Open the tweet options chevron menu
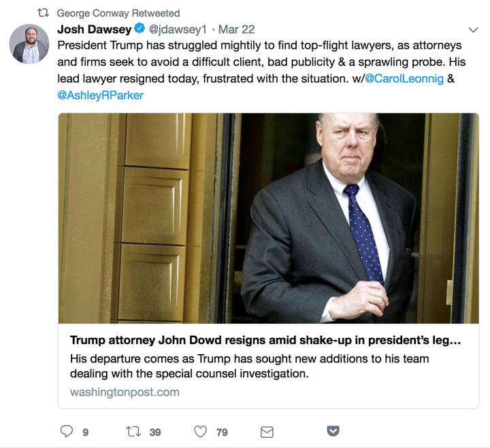This screenshot has width=490, height=448. tap(474, 30)
